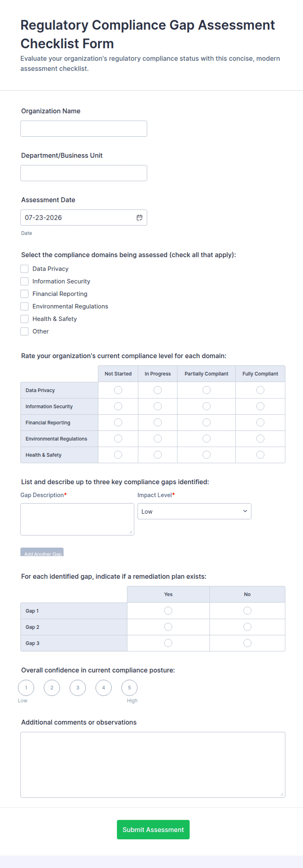
Task: Enable the Health & Safety checkbox
Action: tap(24, 319)
